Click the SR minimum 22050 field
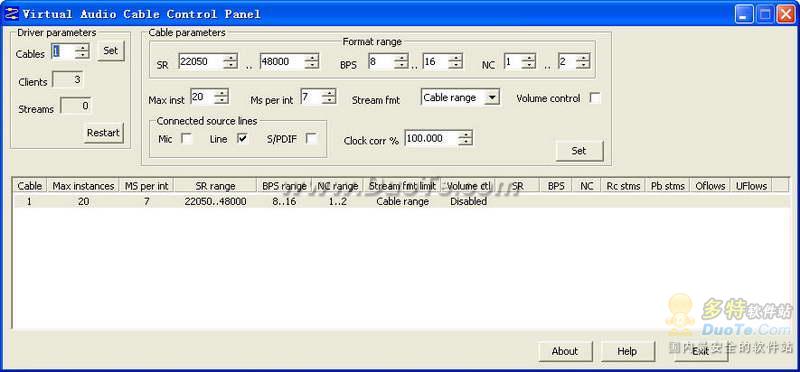Screen dimensions: 800x372 click(201, 61)
